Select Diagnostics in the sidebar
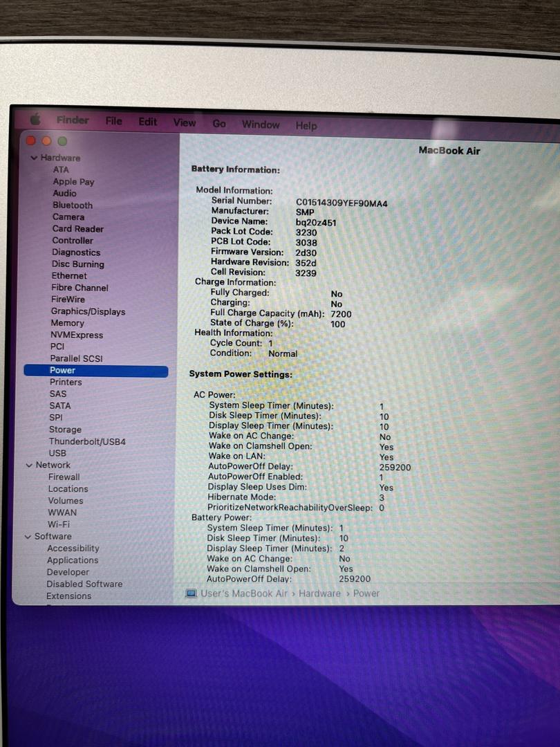 (76, 252)
